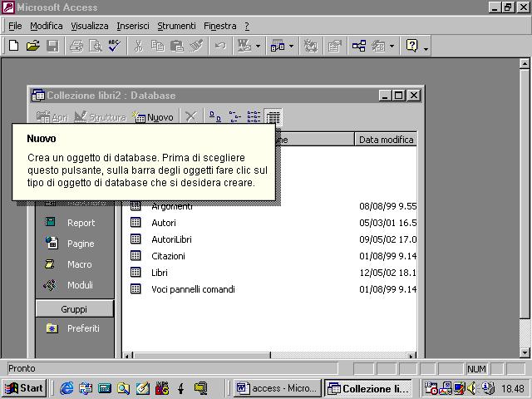Click the Save floppy disk icon
532x399 pixels.
tap(52, 46)
